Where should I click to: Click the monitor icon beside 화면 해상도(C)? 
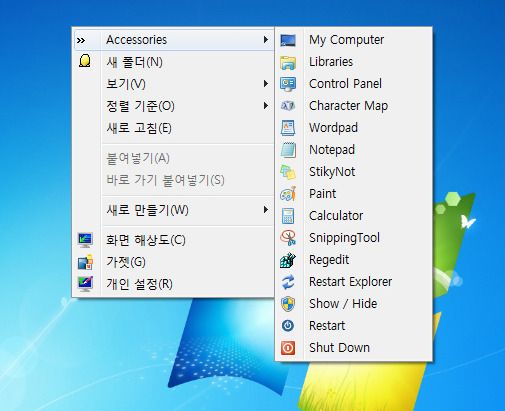[85, 240]
